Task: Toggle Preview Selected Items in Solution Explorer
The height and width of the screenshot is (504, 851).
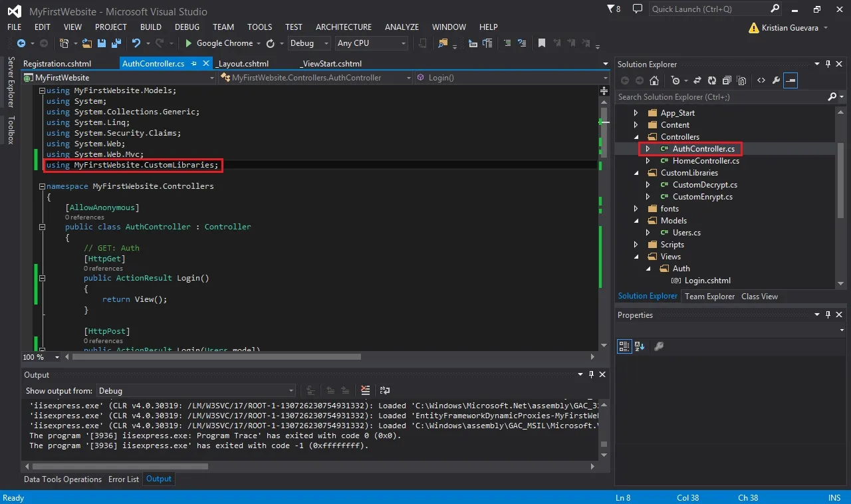Action: coord(790,80)
